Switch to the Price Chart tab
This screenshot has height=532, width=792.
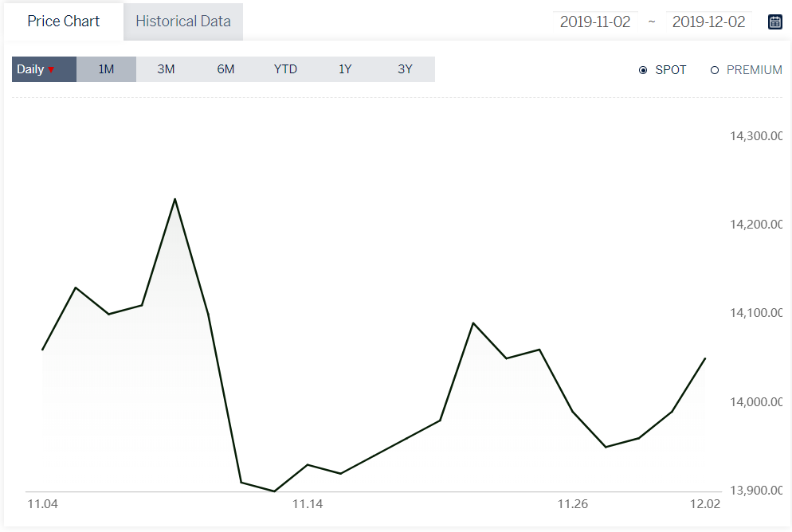pyautogui.click(x=64, y=22)
